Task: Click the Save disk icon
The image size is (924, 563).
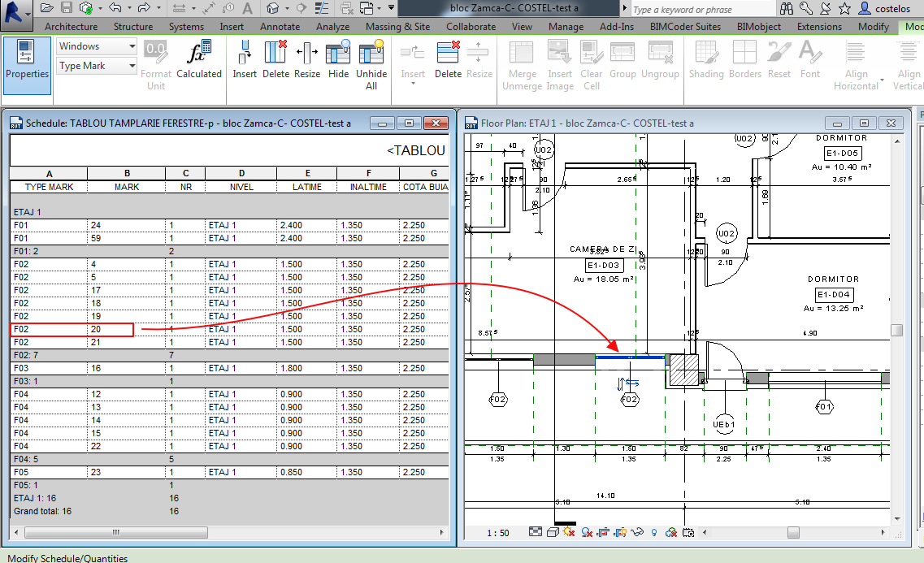Action: click(67, 8)
